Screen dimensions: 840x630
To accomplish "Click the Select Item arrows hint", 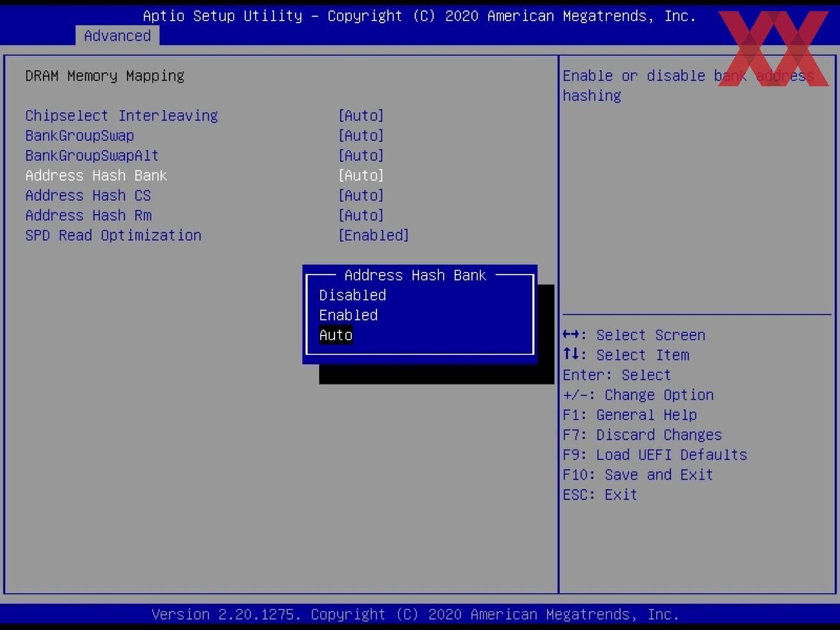I will tap(626, 355).
